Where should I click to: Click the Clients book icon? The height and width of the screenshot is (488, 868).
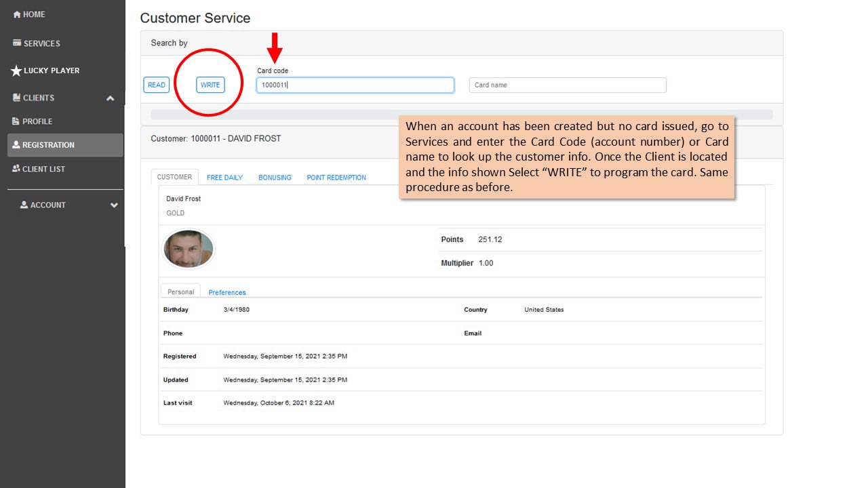pos(17,98)
